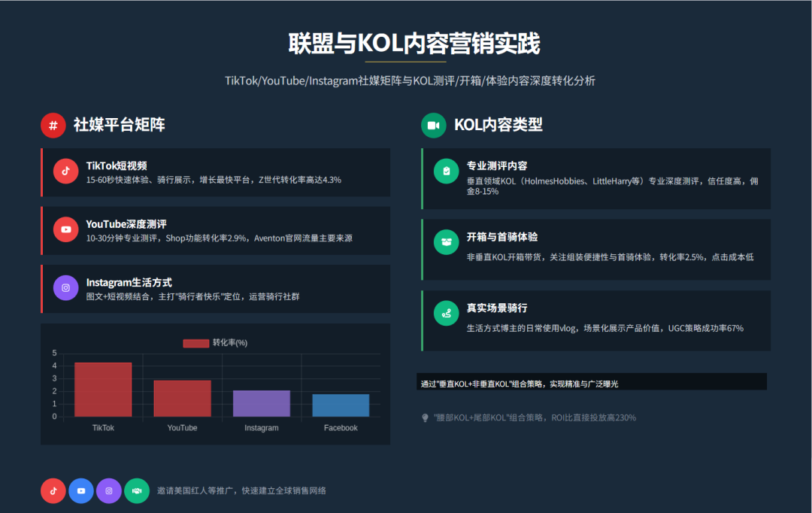812x513 pixels.
Task: Click the description mentioning HolmesHobbies、LittleHarry
Action: coord(613,186)
